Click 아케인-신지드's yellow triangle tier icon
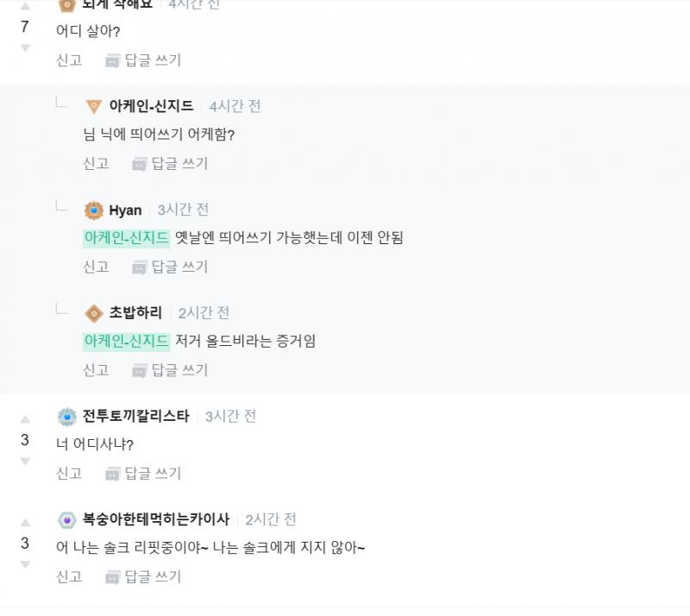 pyautogui.click(x=94, y=107)
